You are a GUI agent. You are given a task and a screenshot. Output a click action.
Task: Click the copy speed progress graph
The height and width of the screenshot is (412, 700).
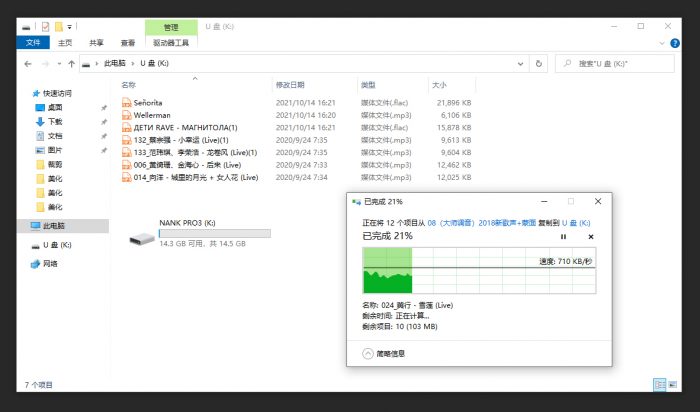479,271
